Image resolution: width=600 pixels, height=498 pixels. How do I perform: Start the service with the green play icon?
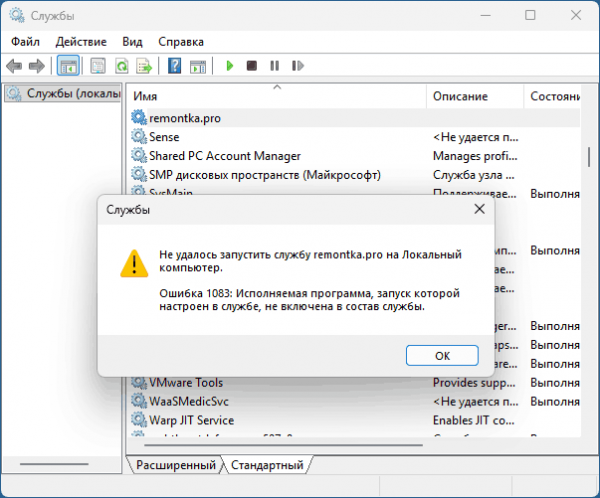coord(230,66)
